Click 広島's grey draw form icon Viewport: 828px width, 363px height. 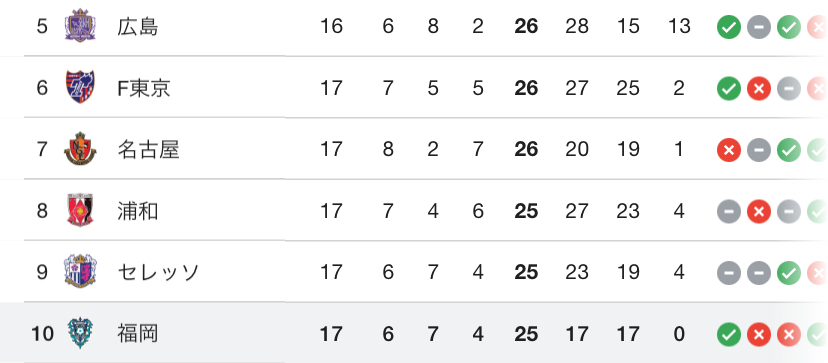pyautogui.click(x=759, y=26)
